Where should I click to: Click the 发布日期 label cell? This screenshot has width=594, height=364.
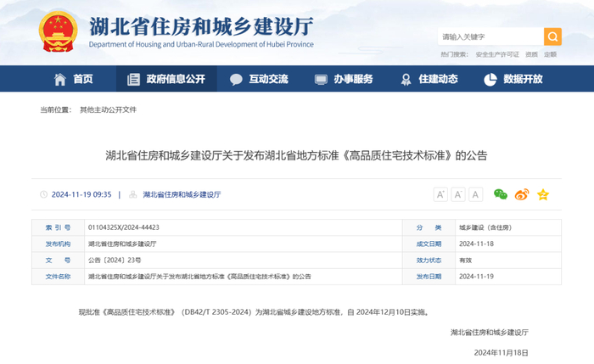pos(429,277)
